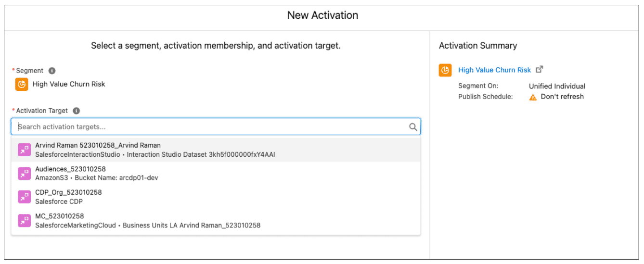
Task: Click the Don't refresh schedule value
Action: [x=562, y=97]
